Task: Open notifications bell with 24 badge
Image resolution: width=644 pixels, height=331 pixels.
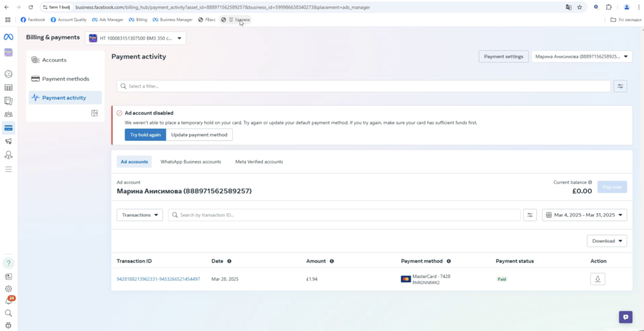Action: pyautogui.click(x=8, y=301)
